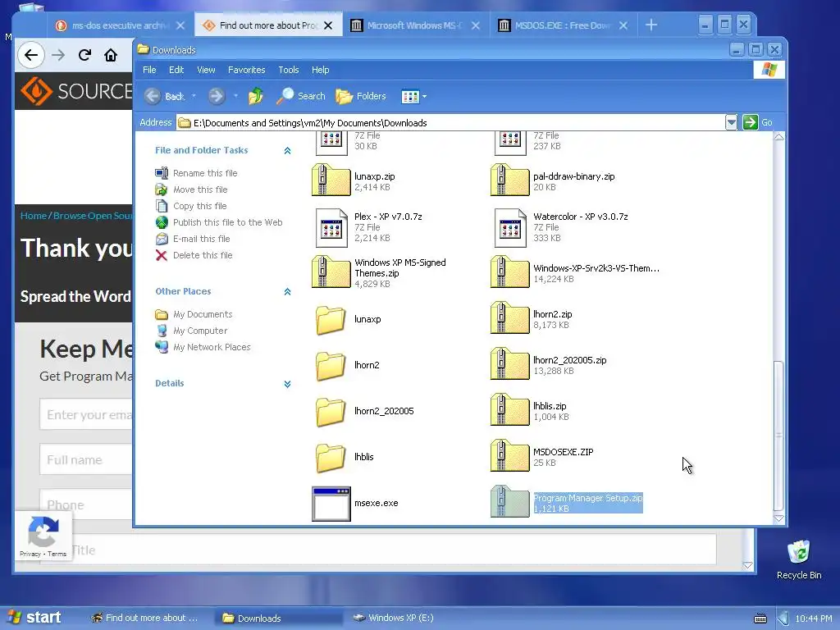The height and width of the screenshot is (630, 840).
Task: Select msexe.exe application icon
Action: click(x=331, y=504)
